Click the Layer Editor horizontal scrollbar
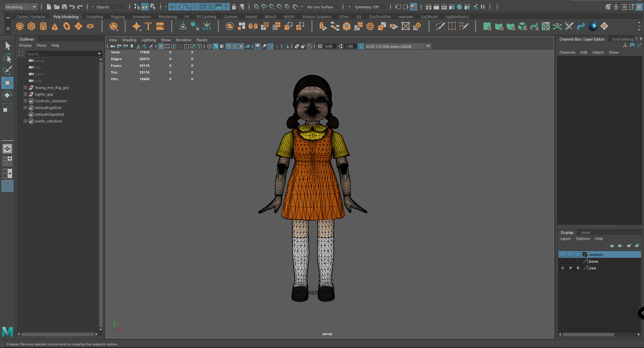 pos(588,335)
